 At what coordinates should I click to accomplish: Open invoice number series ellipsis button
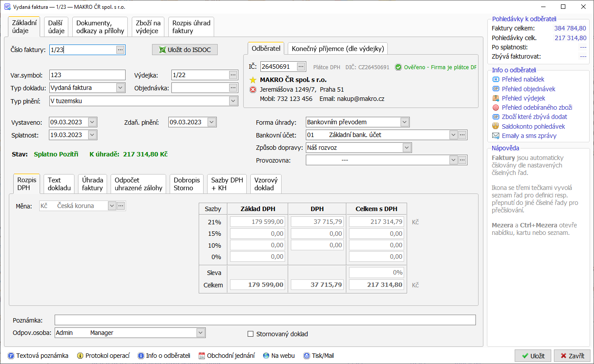(x=120, y=50)
